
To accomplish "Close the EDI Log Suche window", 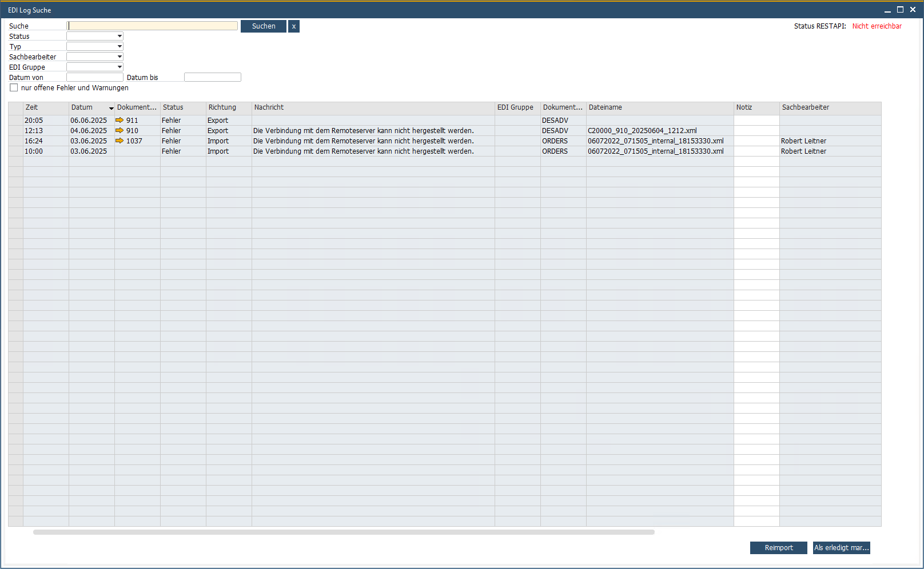I will (913, 10).
